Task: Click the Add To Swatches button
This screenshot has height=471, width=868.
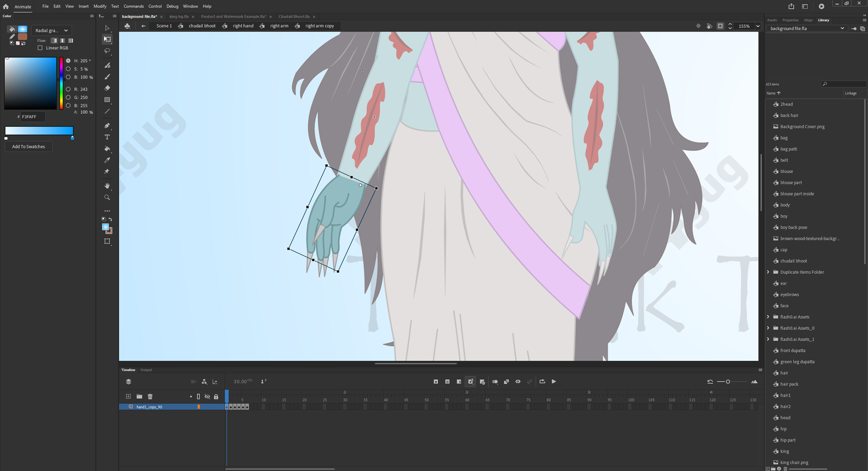Action: point(29,147)
